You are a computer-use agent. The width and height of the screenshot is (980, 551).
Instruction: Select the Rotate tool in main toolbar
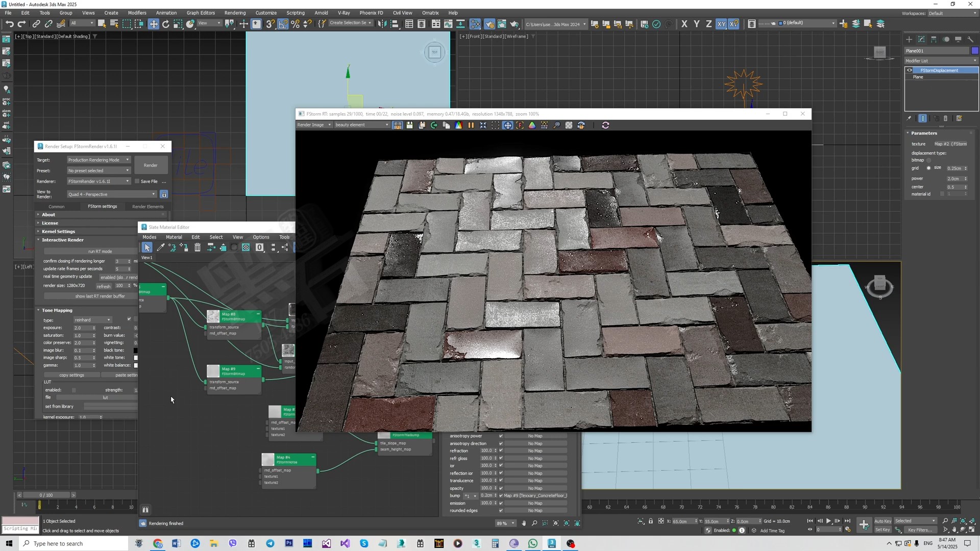[166, 24]
